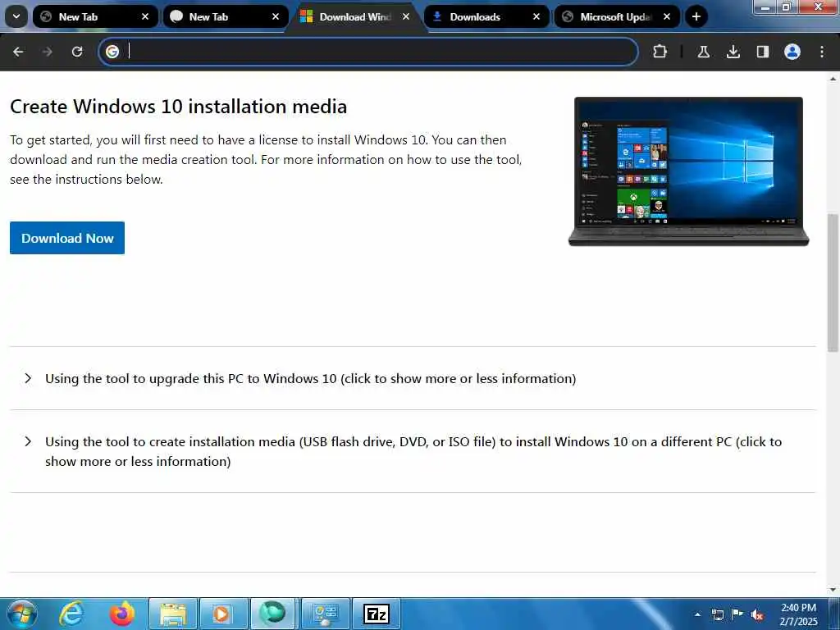The width and height of the screenshot is (840, 630).
Task: Open the three-dot Chrome menu
Action: coord(822,52)
